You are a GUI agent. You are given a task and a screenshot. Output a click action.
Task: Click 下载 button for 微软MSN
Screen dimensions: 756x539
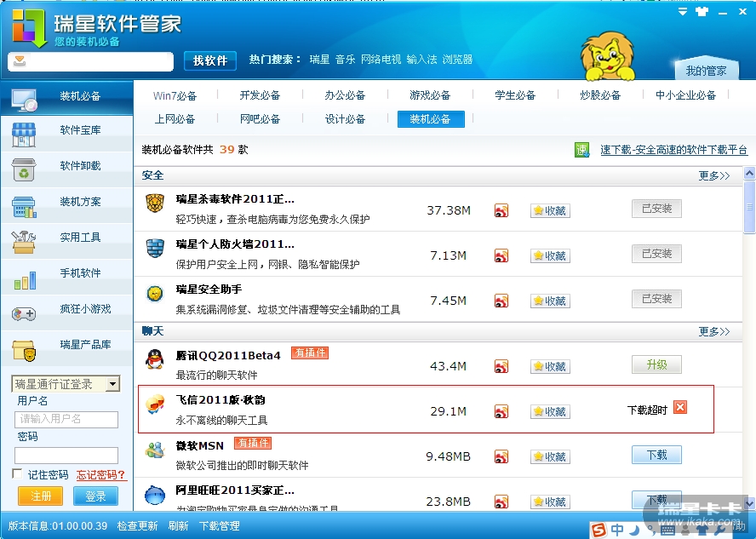coord(656,455)
